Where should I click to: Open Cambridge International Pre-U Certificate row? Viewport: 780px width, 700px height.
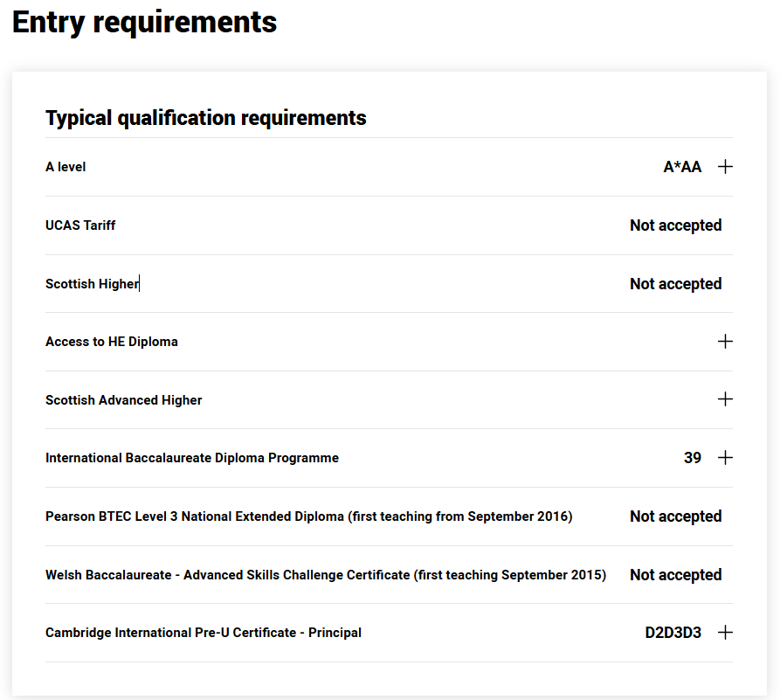(x=389, y=633)
